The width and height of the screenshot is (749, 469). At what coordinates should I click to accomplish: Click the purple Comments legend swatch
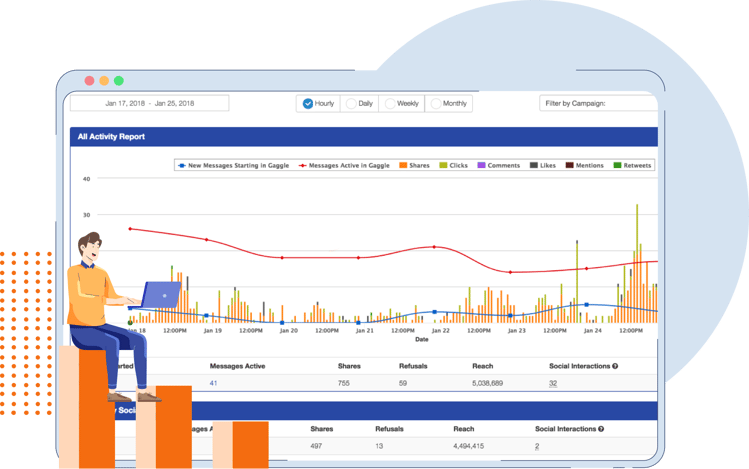(482, 165)
